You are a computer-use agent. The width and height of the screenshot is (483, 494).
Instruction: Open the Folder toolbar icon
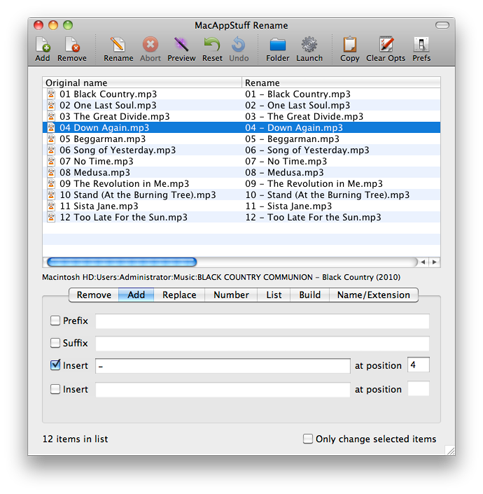point(278,45)
